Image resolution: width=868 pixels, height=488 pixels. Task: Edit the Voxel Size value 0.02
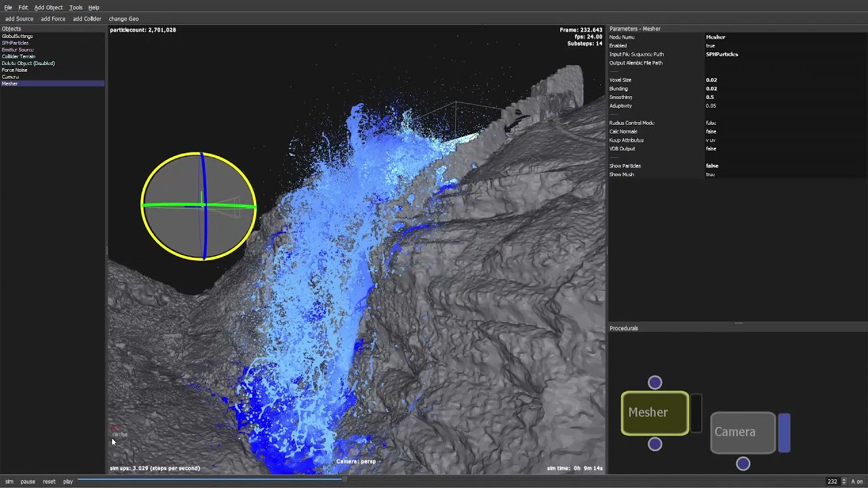(x=711, y=80)
